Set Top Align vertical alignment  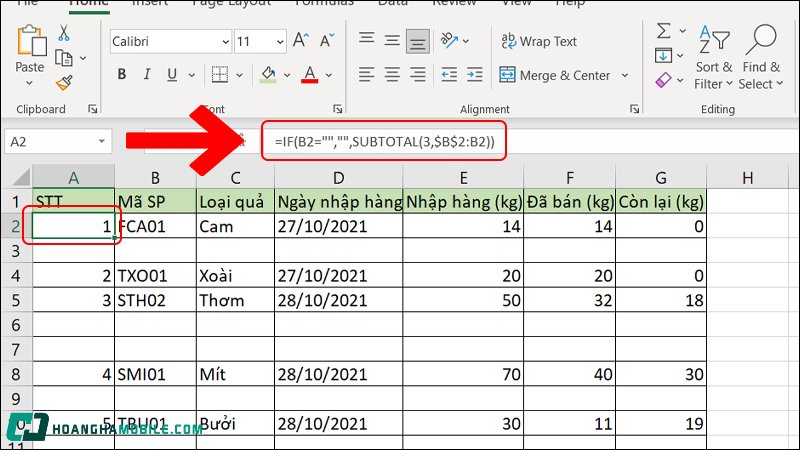coord(366,40)
